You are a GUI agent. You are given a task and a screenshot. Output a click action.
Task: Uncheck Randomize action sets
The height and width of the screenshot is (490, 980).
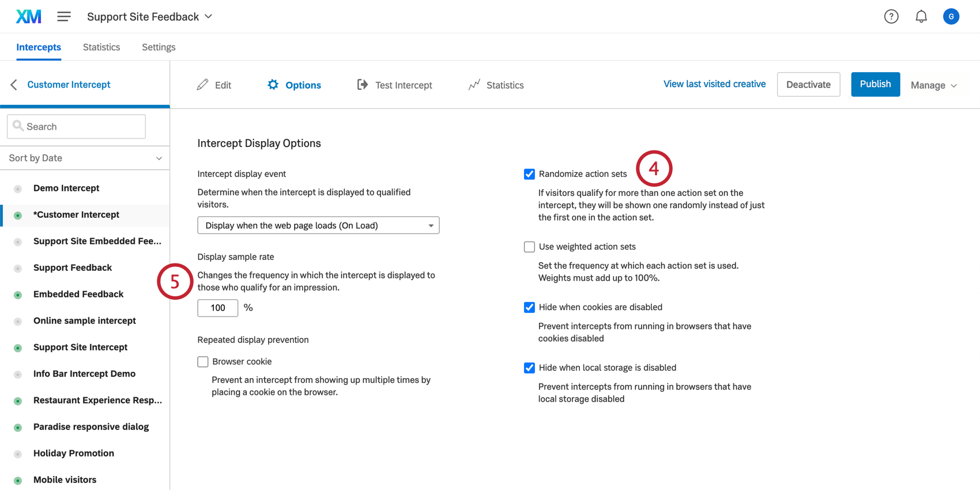point(529,174)
